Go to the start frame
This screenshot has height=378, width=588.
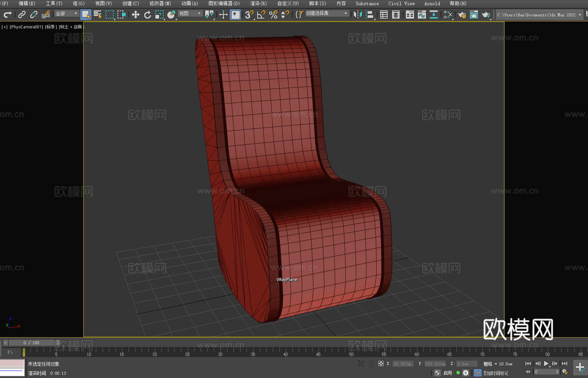tap(528, 364)
